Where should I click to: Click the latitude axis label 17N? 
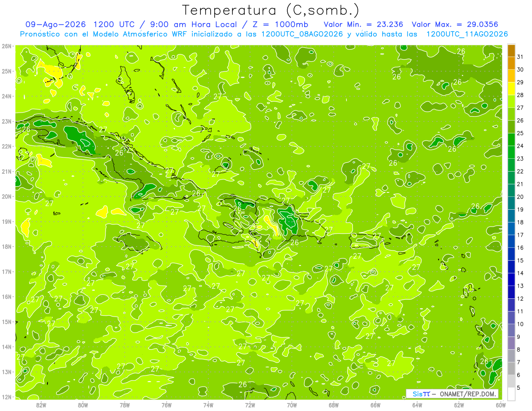pyautogui.click(x=7, y=272)
